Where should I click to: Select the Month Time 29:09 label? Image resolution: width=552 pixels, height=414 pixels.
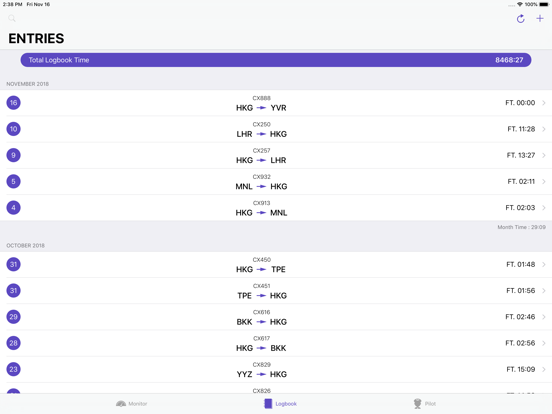click(521, 227)
